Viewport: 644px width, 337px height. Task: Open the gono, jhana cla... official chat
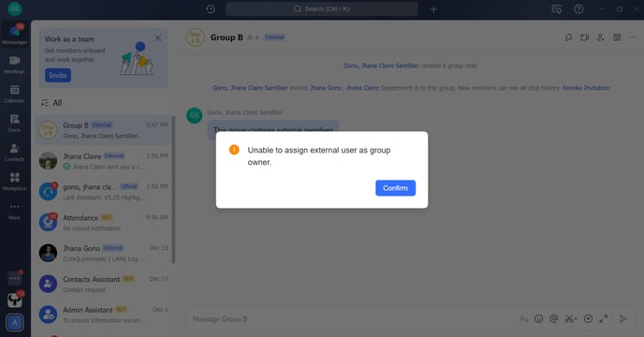tap(104, 192)
